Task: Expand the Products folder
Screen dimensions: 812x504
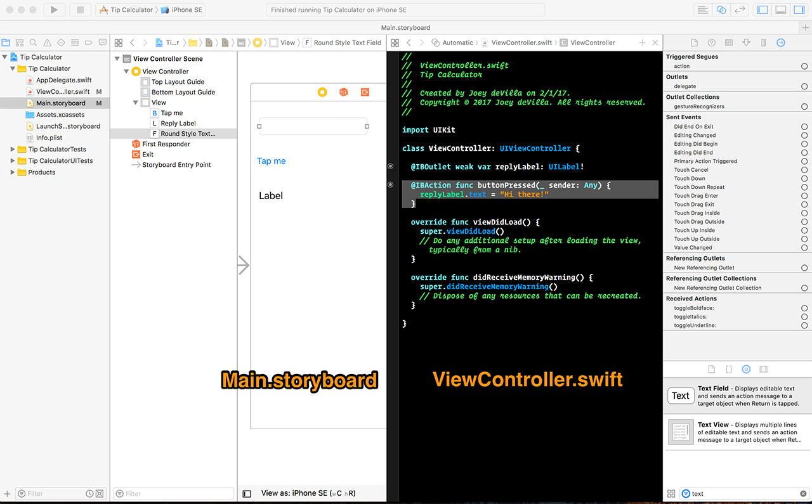Action: (13, 172)
